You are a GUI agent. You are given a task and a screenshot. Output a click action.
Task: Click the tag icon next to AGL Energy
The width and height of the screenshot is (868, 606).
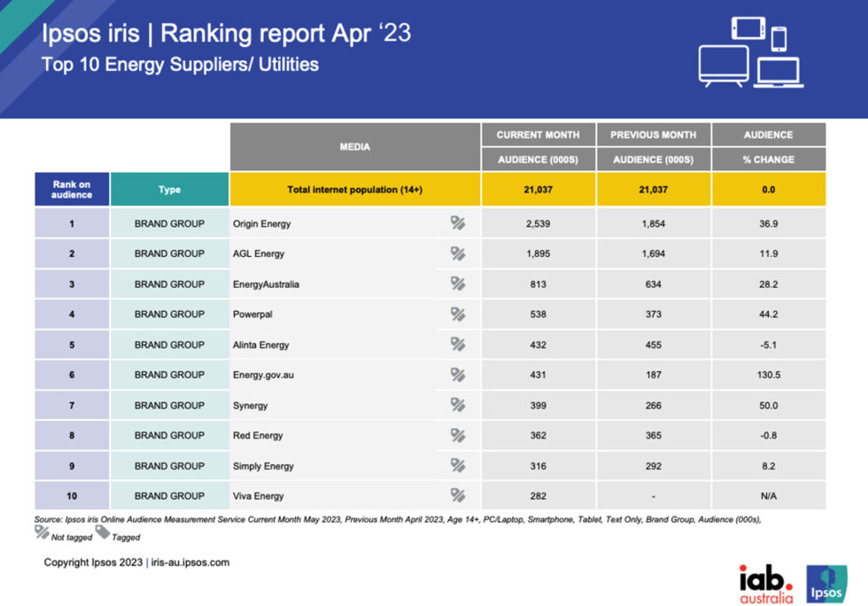pos(458,253)
